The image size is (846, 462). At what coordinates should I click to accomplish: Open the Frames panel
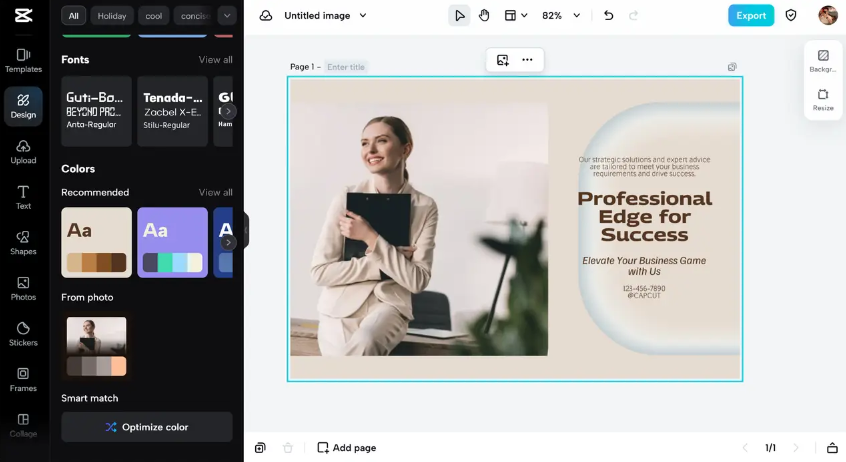(23, 379)
